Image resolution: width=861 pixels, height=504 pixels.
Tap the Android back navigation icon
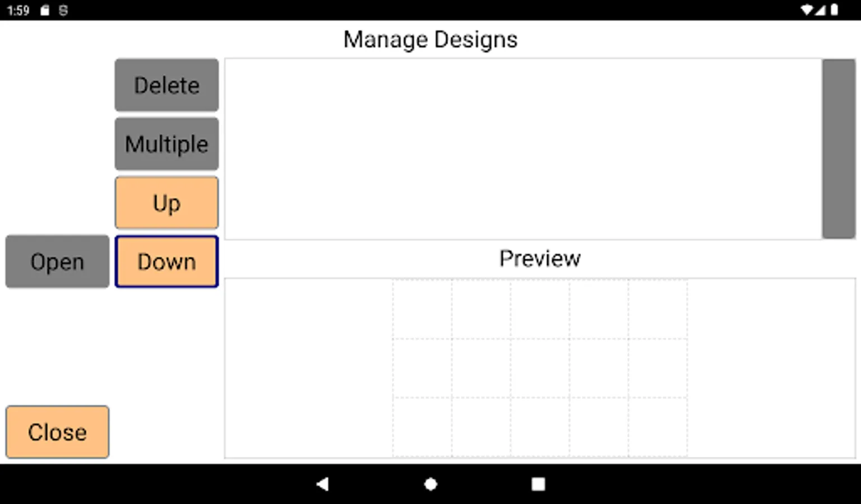click(322, 484)
